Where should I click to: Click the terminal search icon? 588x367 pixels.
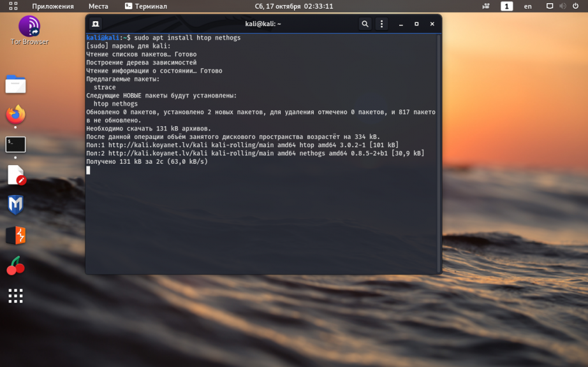coord(365,24)
